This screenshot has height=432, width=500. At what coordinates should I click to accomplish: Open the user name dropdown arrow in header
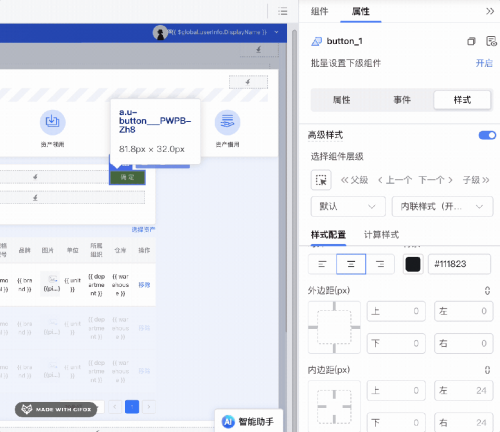[276, 32]
